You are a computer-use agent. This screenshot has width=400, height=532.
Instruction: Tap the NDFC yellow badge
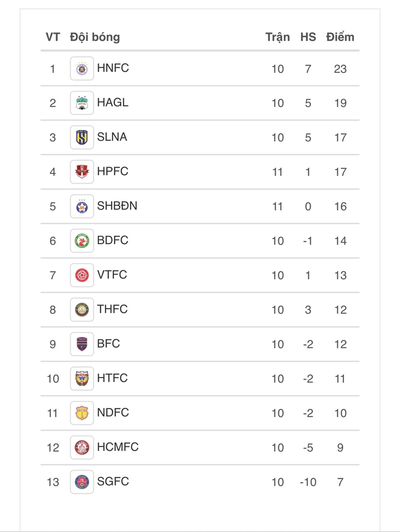(x=82, y=413)
